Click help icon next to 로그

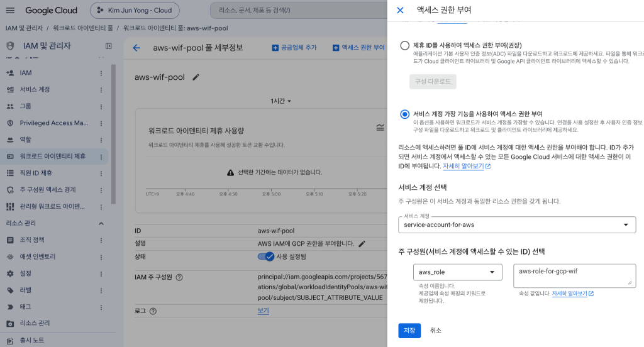[153, 311]
